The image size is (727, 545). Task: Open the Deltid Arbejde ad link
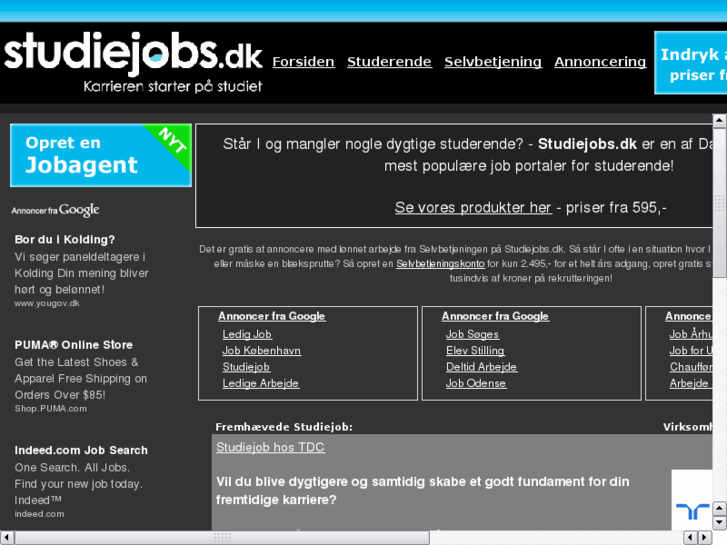tap(481, 367)
